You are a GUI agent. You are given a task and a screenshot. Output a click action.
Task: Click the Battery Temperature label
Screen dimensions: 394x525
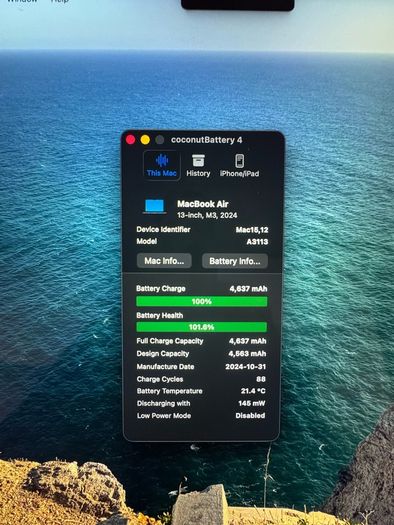[x=169, y=391]
